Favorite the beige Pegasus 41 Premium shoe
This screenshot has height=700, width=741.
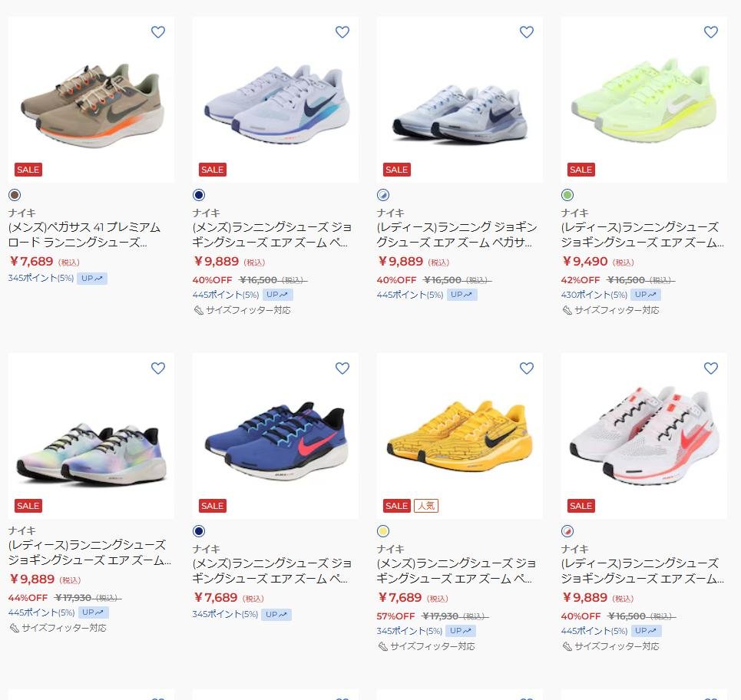158,32
